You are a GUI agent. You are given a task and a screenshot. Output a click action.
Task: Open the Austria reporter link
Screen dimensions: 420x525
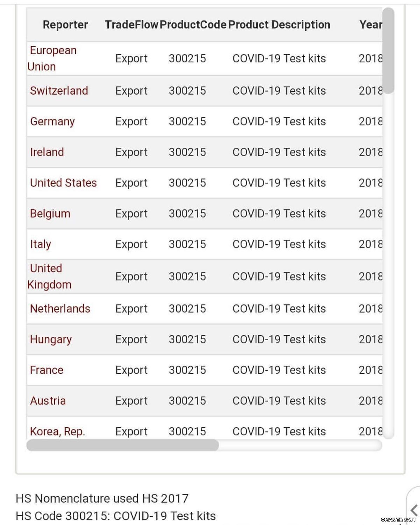pyautogui.click(x=48, y=400)
